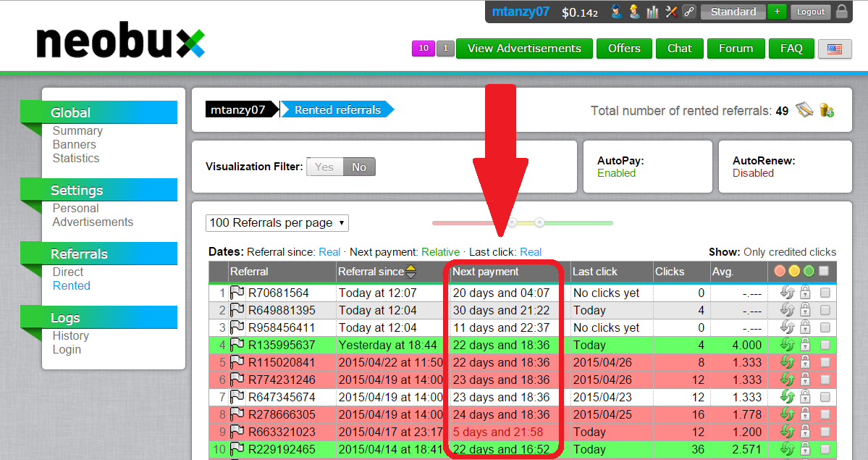
Task: Open the 100 Referrals per page dropdown
Action: (x=277, y=223)
